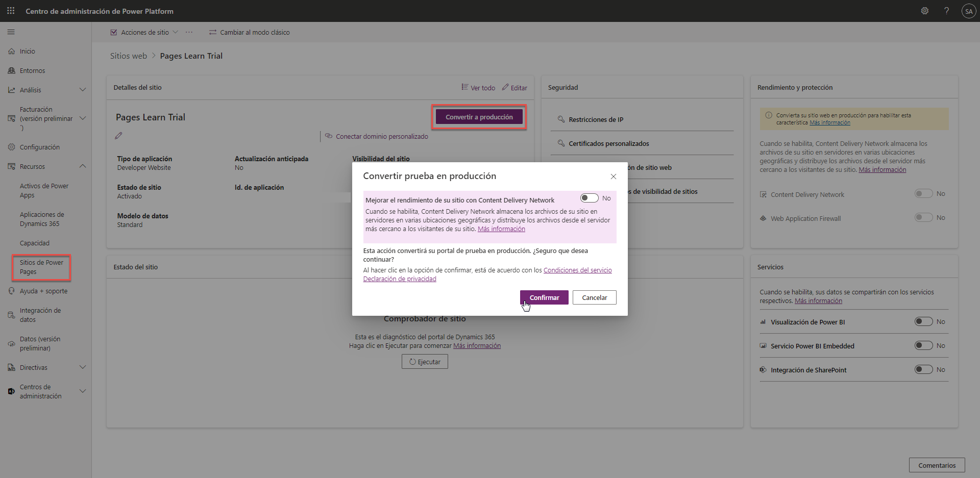Viewport: 980px width, 478px height.
Task: Open the settings gear icon
Action: 924,11
